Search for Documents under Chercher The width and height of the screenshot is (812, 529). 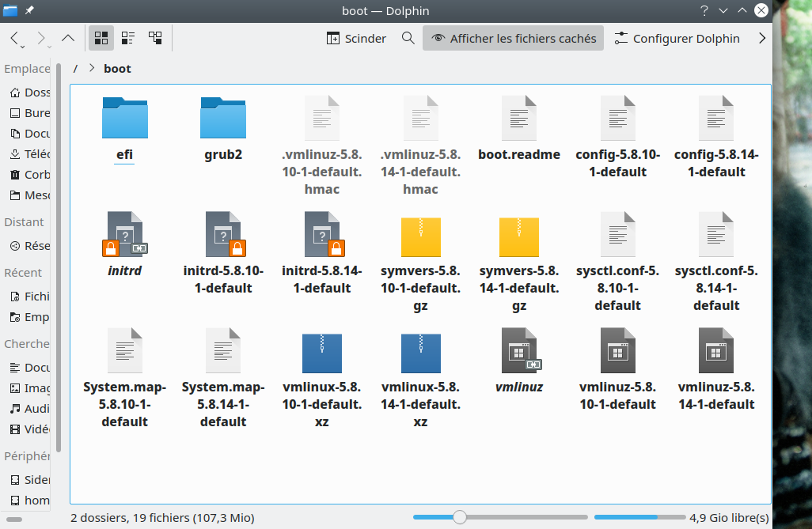pyautogui.click(x=29, y=368)
